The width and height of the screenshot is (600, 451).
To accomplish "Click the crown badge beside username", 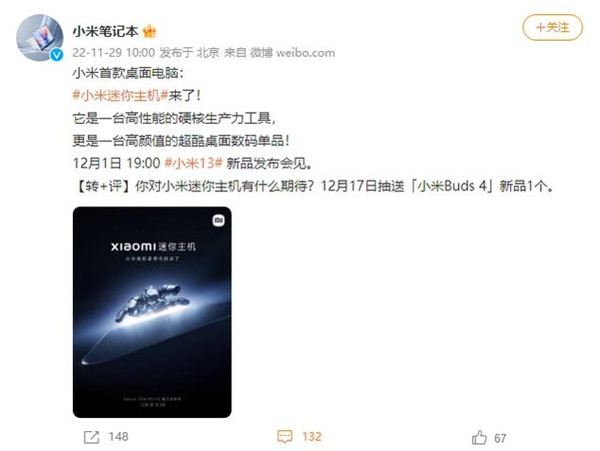I will tap(150, 31).
